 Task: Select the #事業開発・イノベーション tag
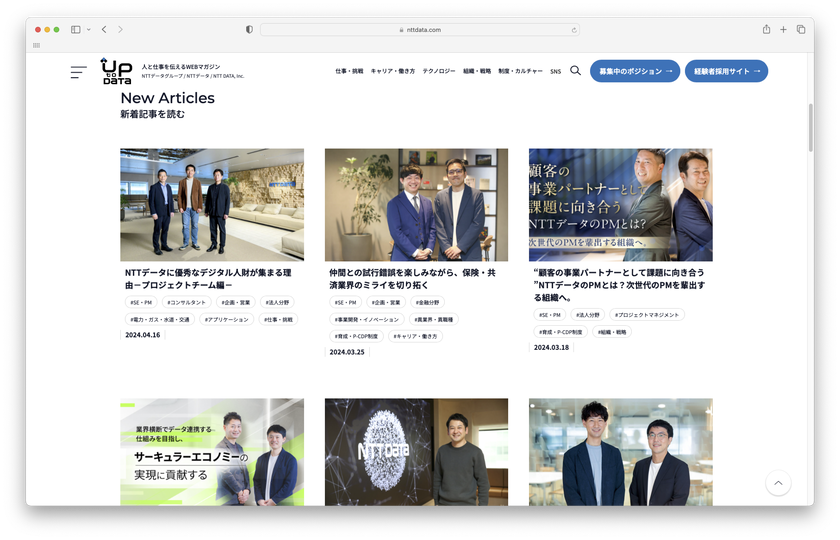367,319
